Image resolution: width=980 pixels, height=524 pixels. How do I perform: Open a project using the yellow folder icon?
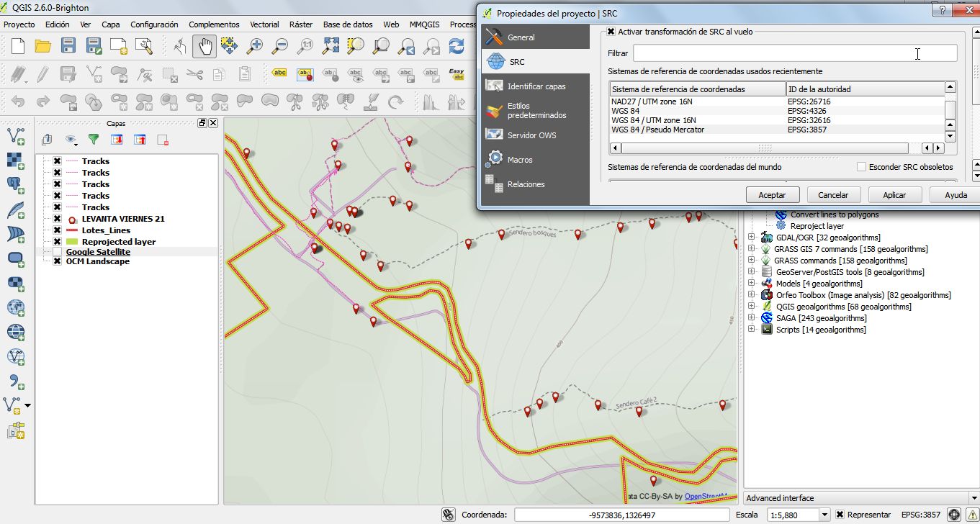43,46
